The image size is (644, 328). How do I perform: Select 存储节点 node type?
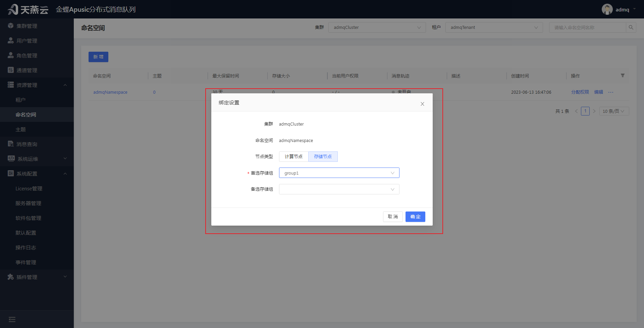click(x=323, y=157)
